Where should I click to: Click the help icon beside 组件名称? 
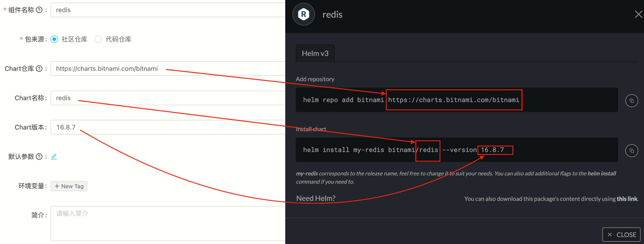point(39,10)
